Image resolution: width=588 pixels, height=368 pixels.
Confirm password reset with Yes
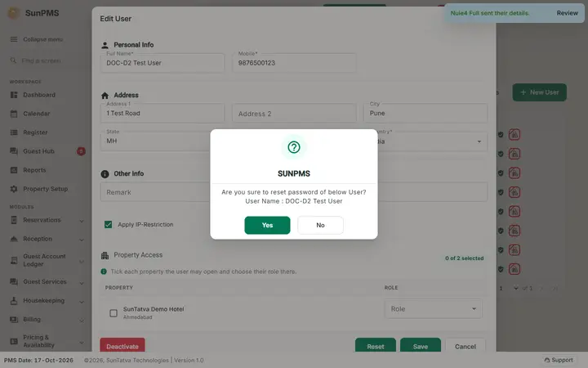(267, 226)
